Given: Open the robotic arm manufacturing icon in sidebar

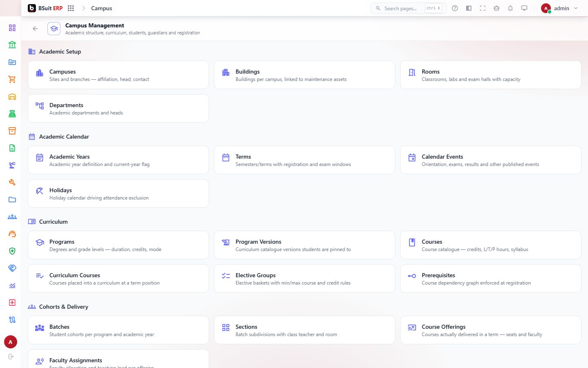Looking at the screenshot, I should [12, 165].
